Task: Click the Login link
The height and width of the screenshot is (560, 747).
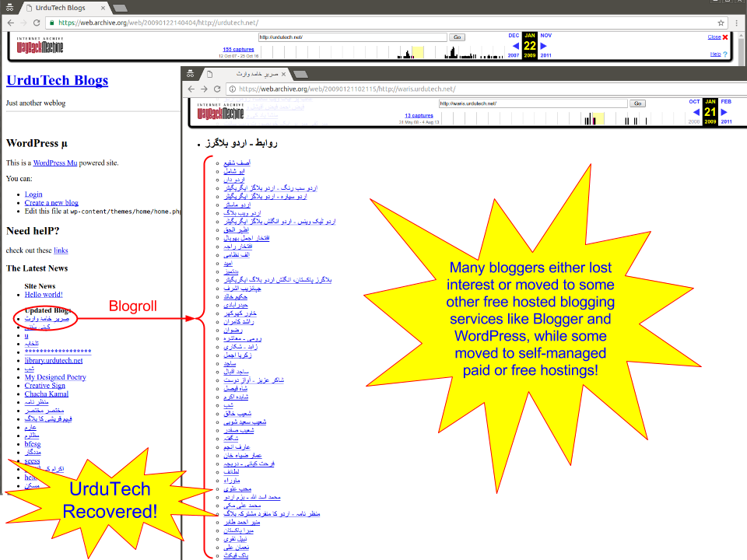Action: tap(33, 194)
